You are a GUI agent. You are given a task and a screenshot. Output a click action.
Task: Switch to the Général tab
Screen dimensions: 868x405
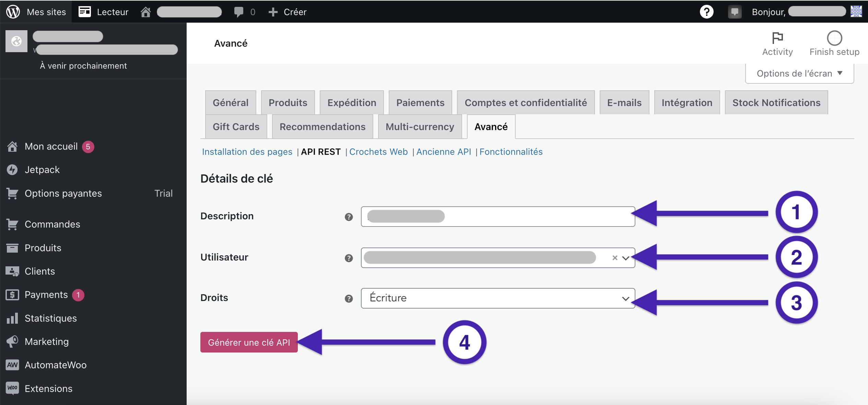231,103
